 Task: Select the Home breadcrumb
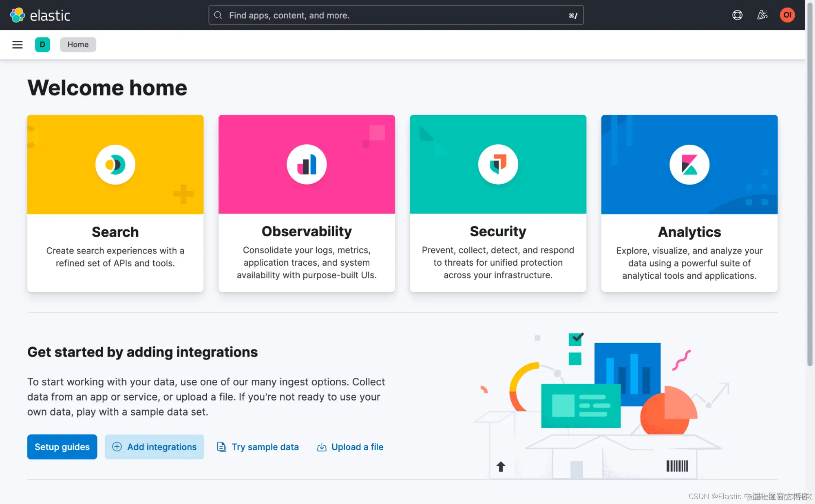78,45
